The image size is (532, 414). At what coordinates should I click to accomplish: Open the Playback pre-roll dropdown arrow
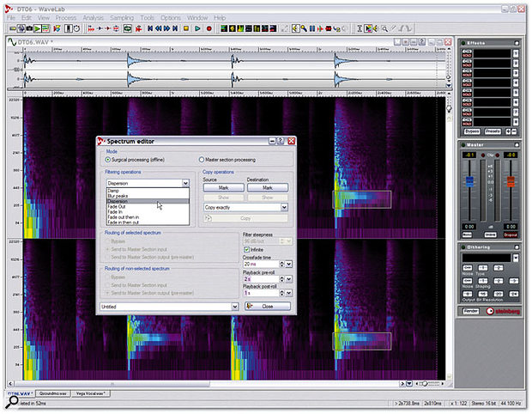coord(288,279)
